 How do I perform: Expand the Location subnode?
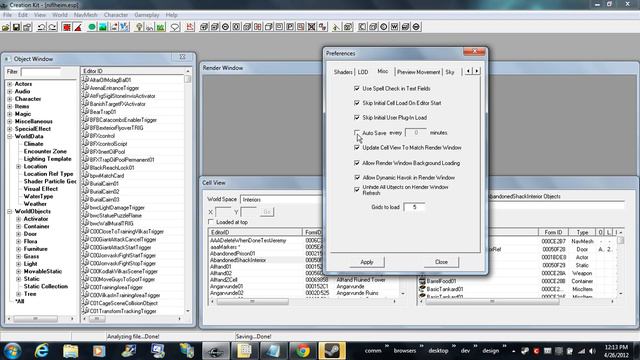coord(18,167)
